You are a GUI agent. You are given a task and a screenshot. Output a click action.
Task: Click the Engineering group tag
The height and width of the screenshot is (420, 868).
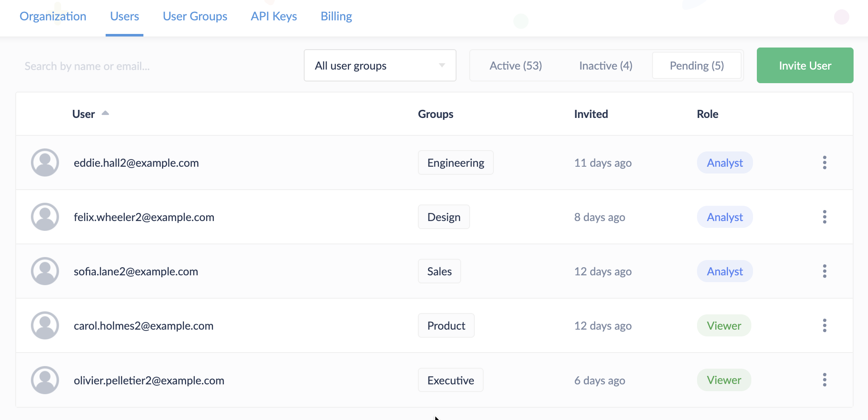pyautogui.click(x=456, y=163)
